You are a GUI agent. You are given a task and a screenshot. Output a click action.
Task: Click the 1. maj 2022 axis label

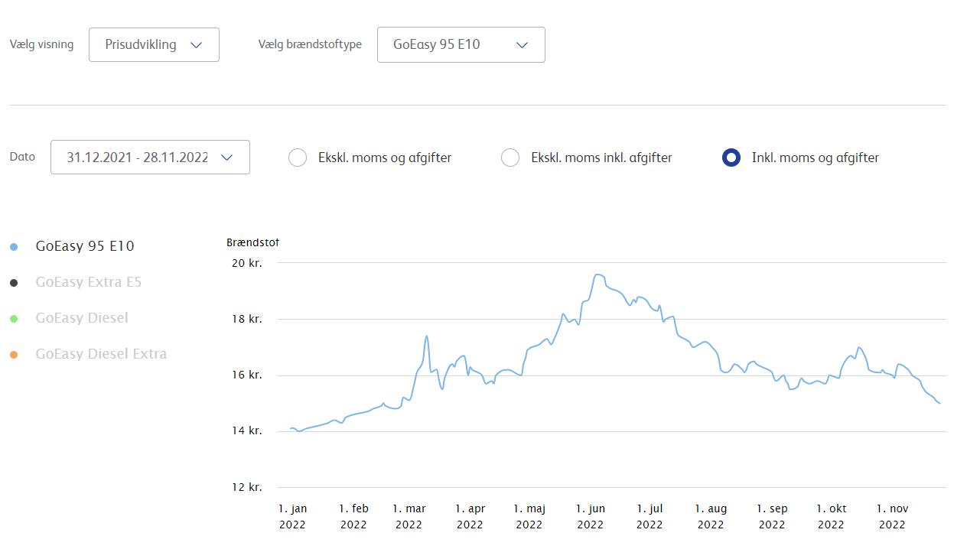coord(529,517)
